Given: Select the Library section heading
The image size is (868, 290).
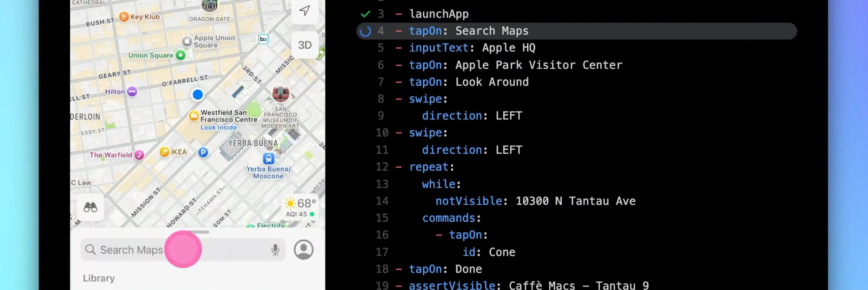Looking at the screenshot, I should coord(99,278).
